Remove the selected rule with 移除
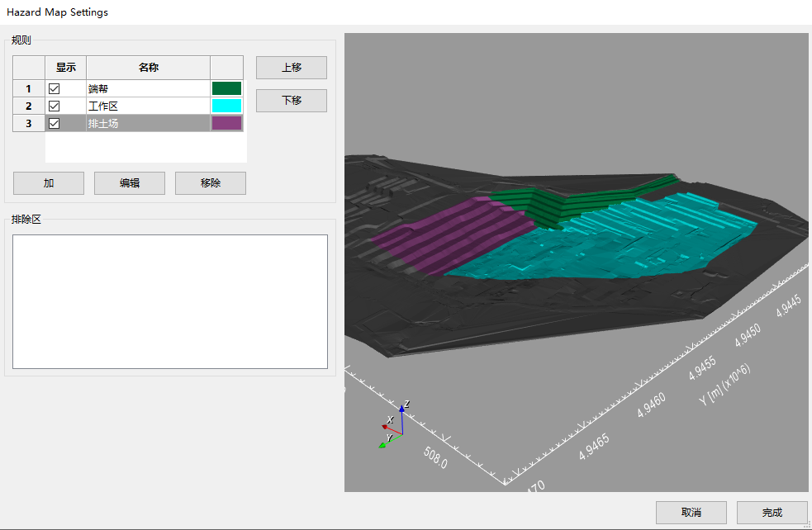The width and height of the screenshot is (812, 530). 211,183
